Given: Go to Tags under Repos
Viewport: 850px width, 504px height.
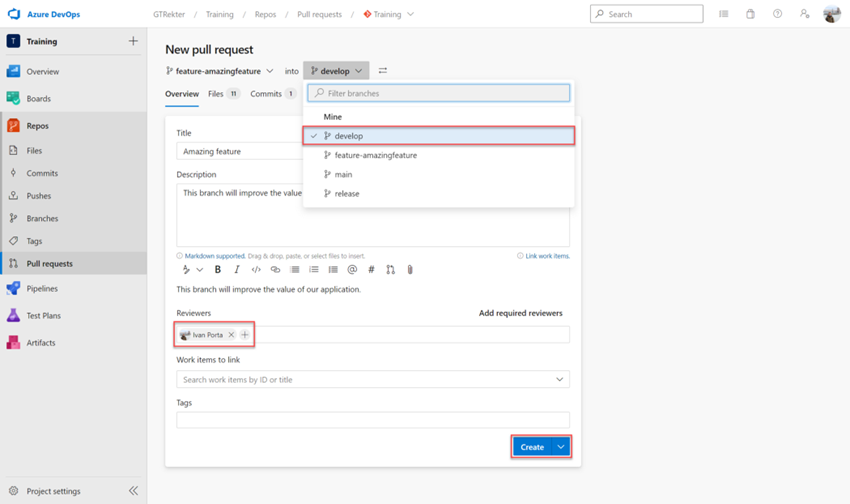Looking at the screenshot, I should coord(34,241).
